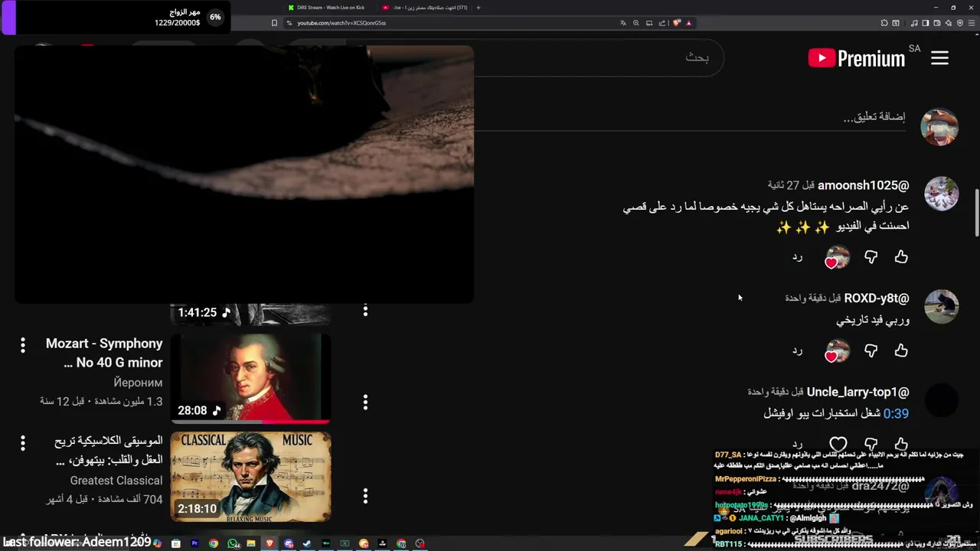Open Microsoft Store from taskbar
This screenshot has width=980, height=551.
point(176,543)
